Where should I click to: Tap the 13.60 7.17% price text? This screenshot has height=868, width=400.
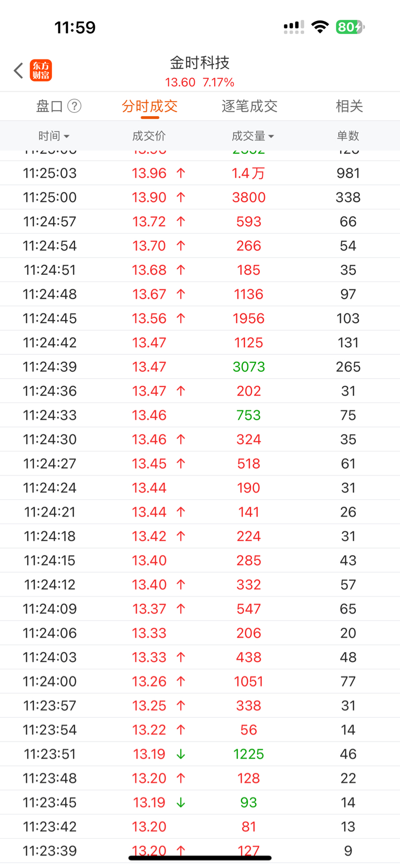pyautogui.click(x=200, y=82)
